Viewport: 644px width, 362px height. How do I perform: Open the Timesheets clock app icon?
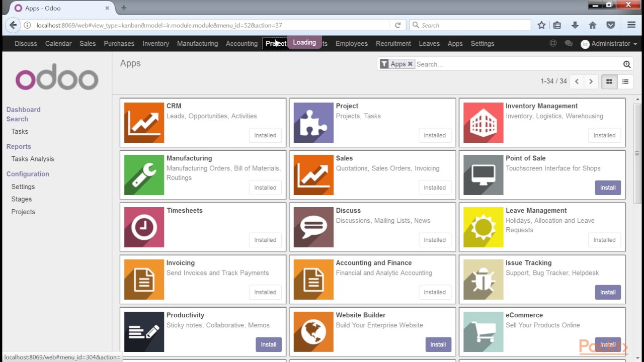pyautogui.click(x=144, y=227)
